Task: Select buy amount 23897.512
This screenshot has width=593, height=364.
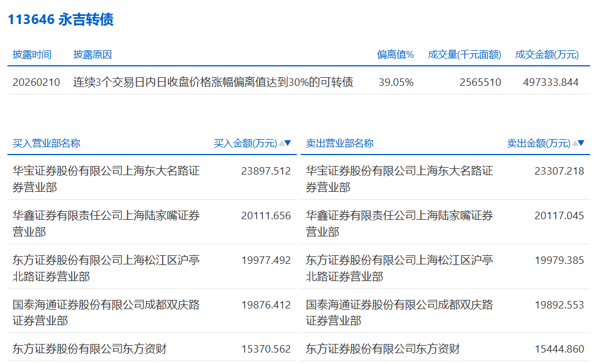Action: (266, 171)
